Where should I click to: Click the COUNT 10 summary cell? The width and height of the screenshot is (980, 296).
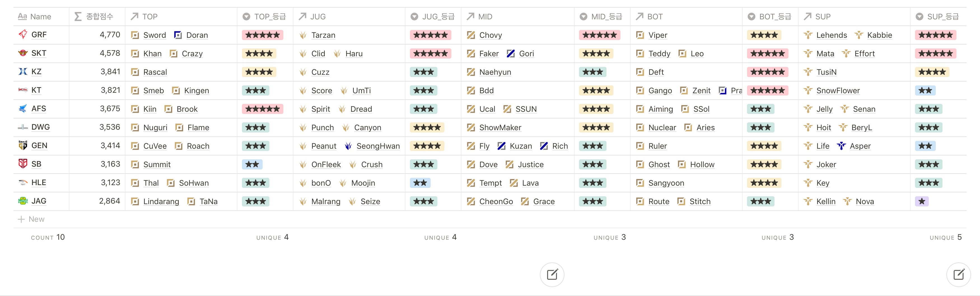(48, 237)
